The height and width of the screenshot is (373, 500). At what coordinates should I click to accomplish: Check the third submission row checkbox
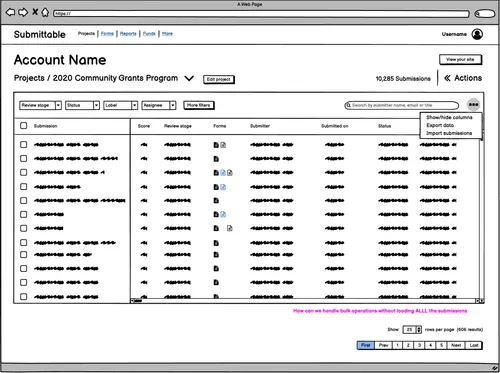point(23,172)
